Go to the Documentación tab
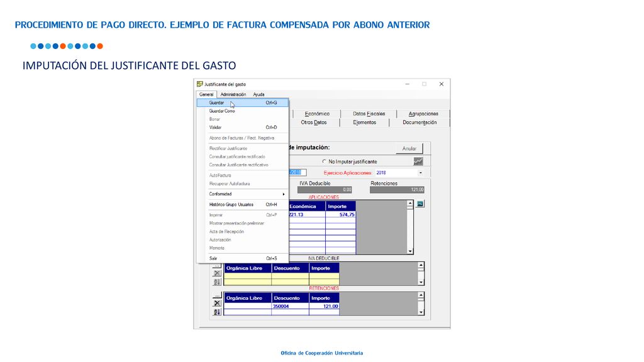This screenshot has width=644, height=362. tap(419, 123)
